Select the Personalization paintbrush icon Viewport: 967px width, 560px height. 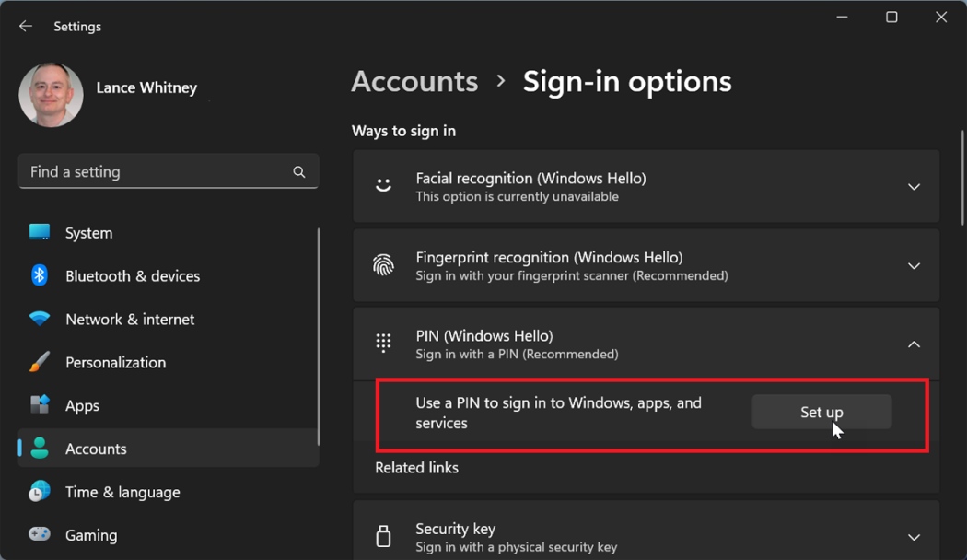[x=39, y=362]
